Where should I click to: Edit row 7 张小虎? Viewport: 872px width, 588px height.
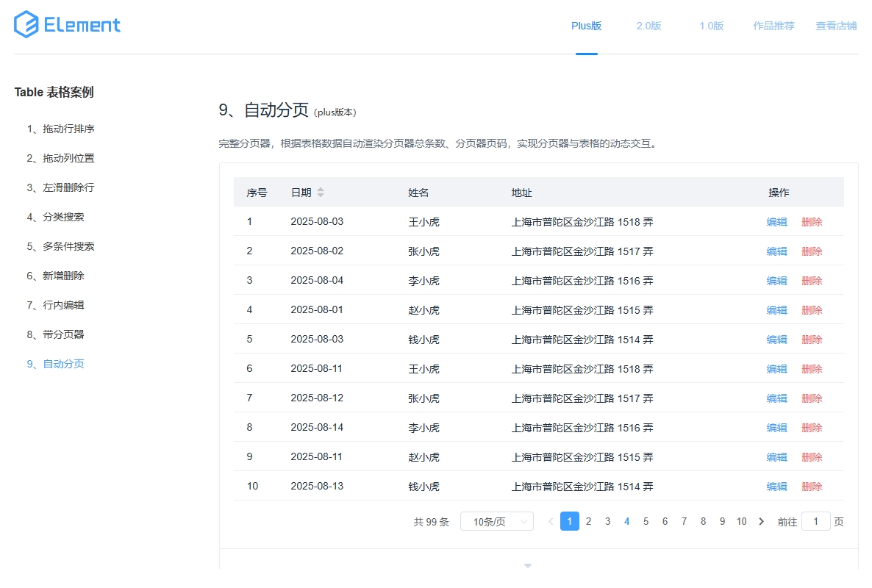pos(776,398)
